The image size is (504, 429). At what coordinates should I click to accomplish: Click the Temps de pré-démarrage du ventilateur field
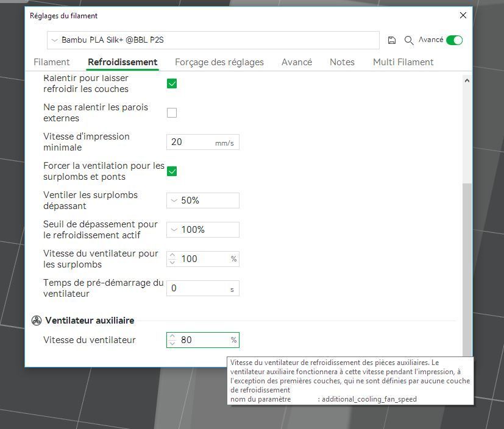pyautogui.click(x=203, y=288)
